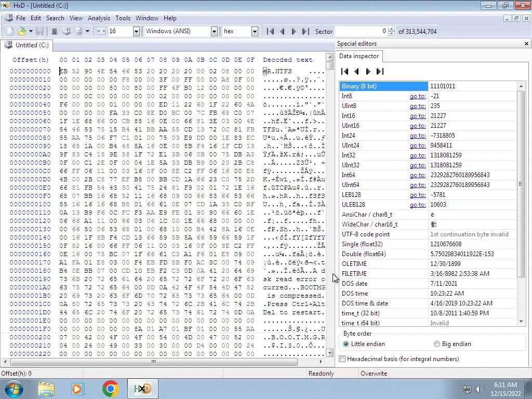Go to first sector in toolbar
532x399 pixels.
coord(270,31)
